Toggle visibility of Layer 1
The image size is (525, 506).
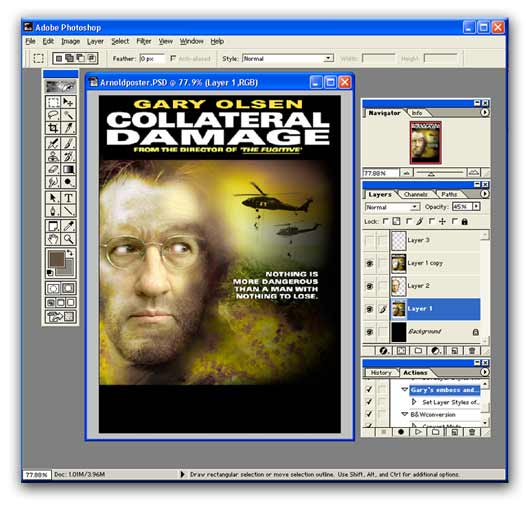tap(370, 309)
